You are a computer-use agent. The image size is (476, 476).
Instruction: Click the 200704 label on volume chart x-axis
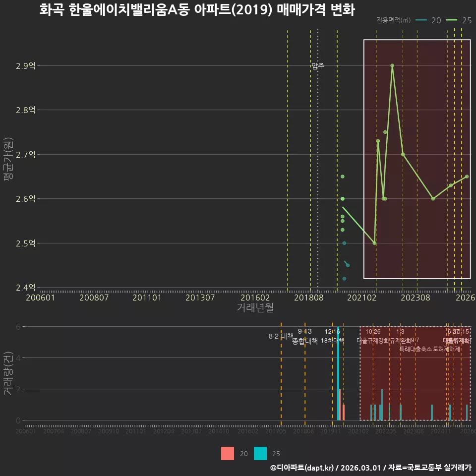tap(54, 431)
